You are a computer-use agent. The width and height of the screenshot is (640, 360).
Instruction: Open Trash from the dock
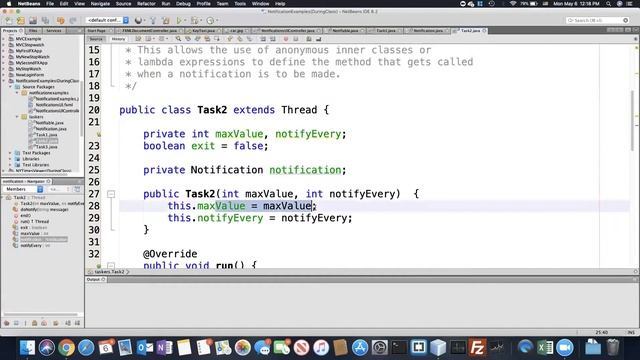tap(613, 348)
